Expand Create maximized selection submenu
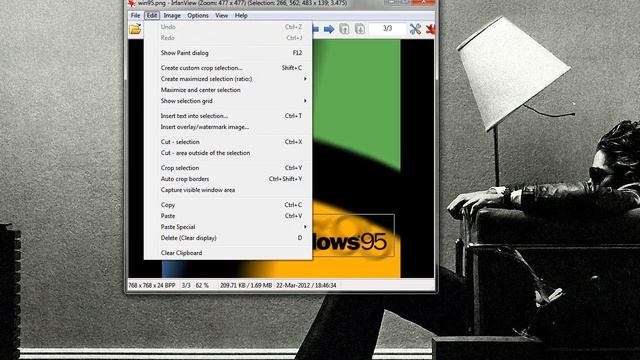 (228, 79)
